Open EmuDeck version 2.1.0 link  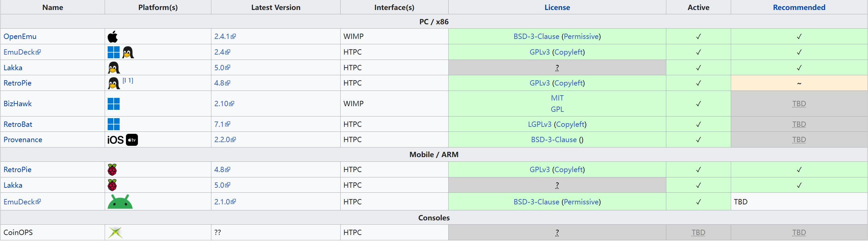[x=225, y=201]
